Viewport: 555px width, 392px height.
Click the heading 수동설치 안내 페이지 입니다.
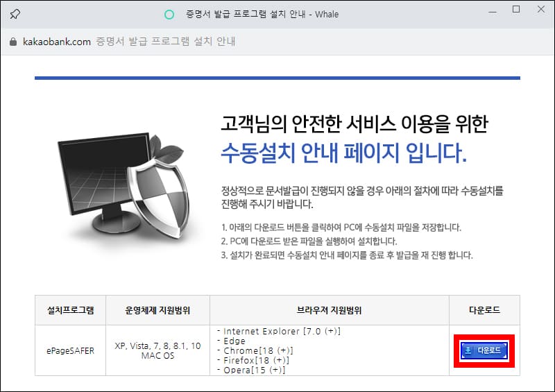[x=343, y=153]
